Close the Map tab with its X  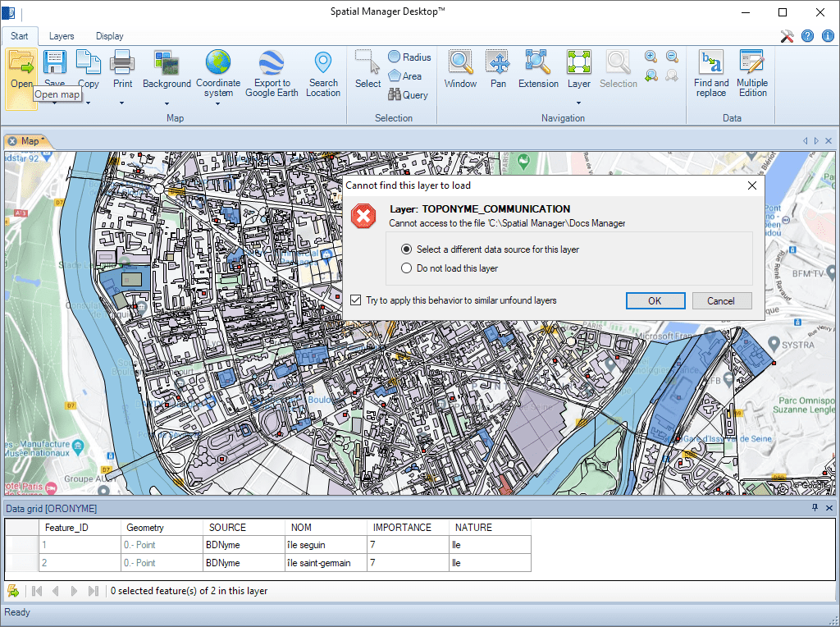click(x=12, y=141)
